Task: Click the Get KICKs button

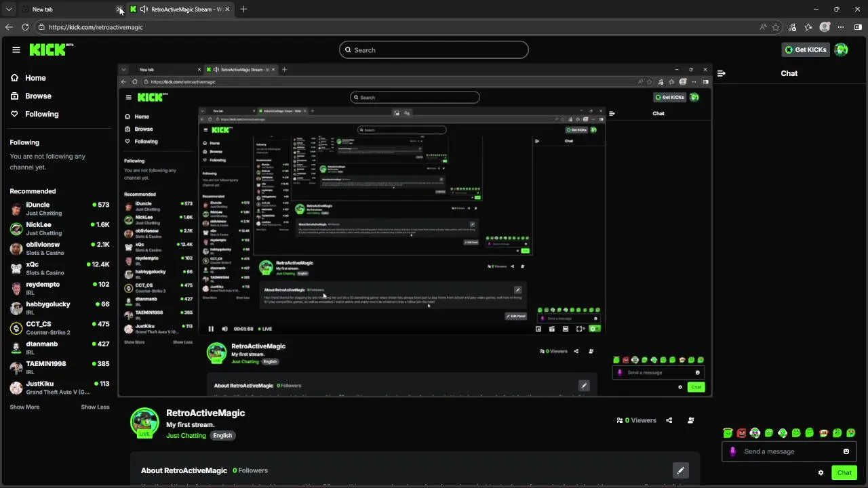Action: click(x=806, y=49)
